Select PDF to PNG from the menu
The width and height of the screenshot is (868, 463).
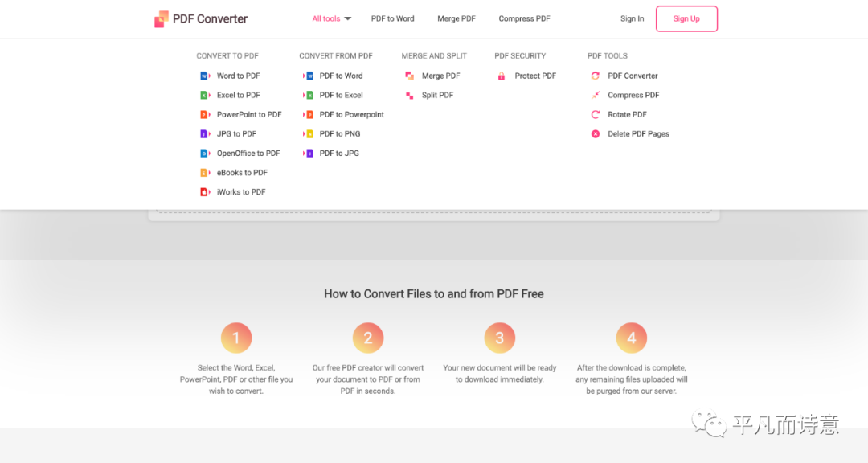339,134
